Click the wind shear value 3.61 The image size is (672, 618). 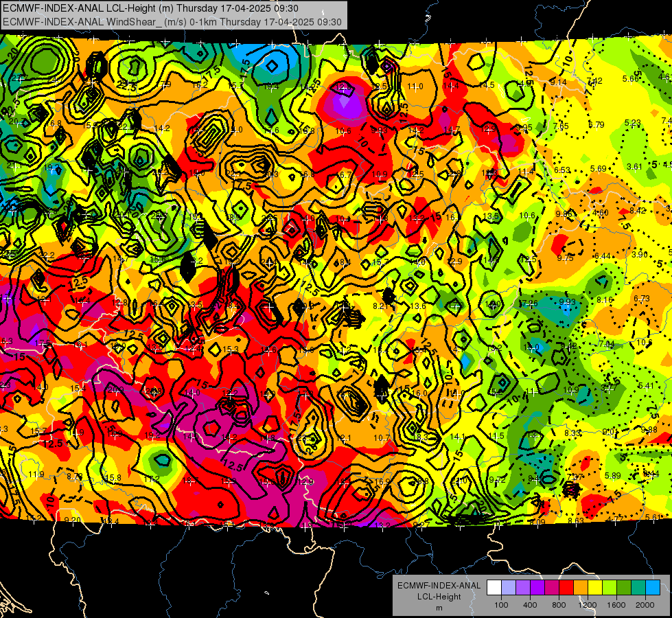pyautogui.click(x=635, y=166)
